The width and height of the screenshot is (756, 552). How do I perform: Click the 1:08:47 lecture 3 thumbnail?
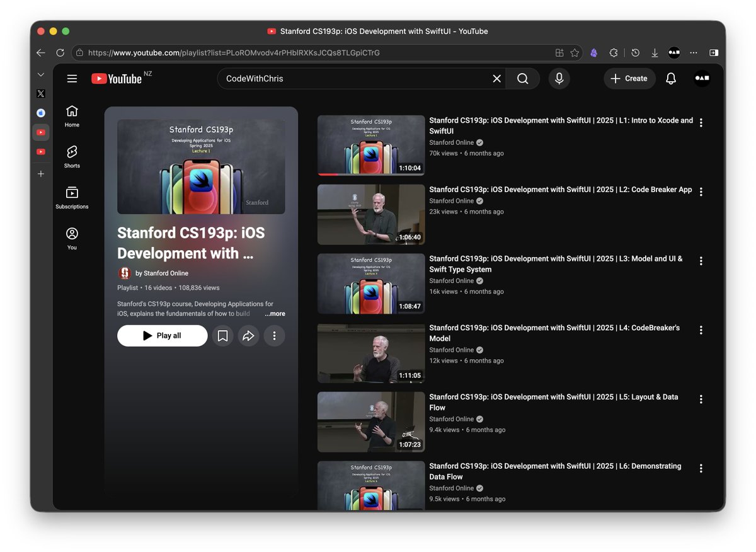point(371,284)
